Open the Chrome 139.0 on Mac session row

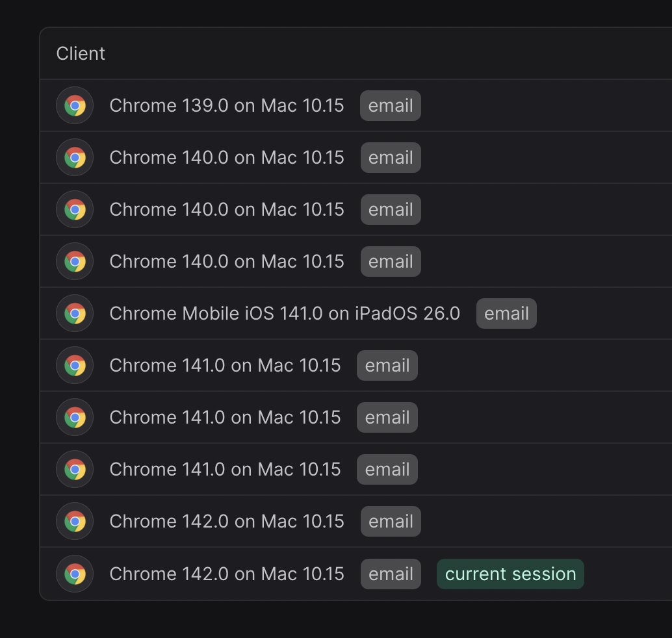(227, 105)
